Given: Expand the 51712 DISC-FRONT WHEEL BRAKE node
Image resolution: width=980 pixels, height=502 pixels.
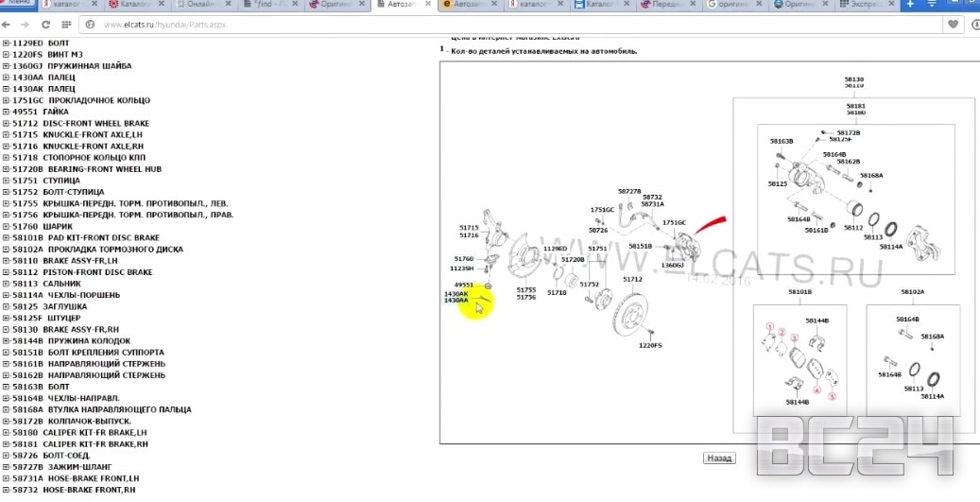Looking at the screenshot, I should (x=6, y=123).
